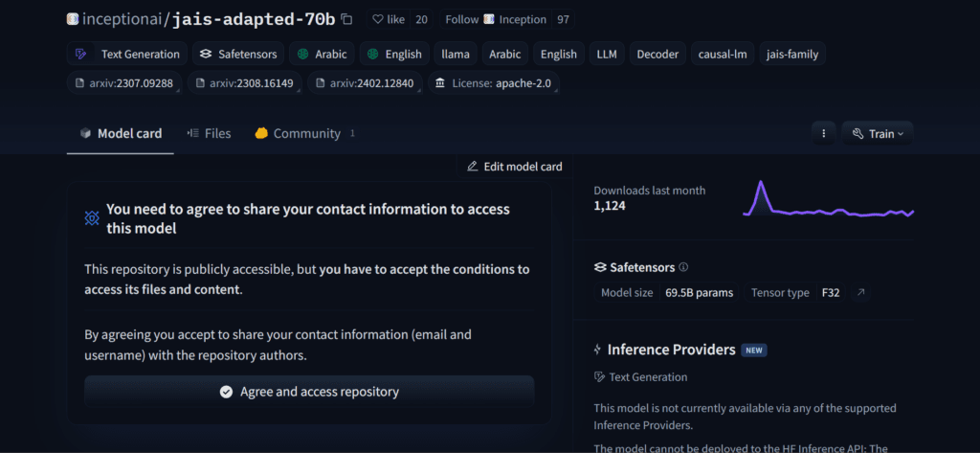
Task: Open the tensor details arrow icon
Action: [860, 292]
